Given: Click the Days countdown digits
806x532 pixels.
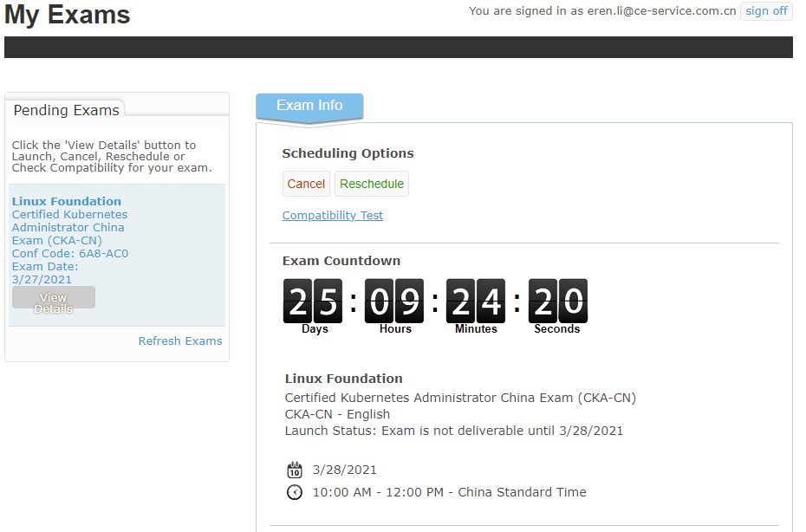Looking at the screenshot, I should (x=313, y=302).
